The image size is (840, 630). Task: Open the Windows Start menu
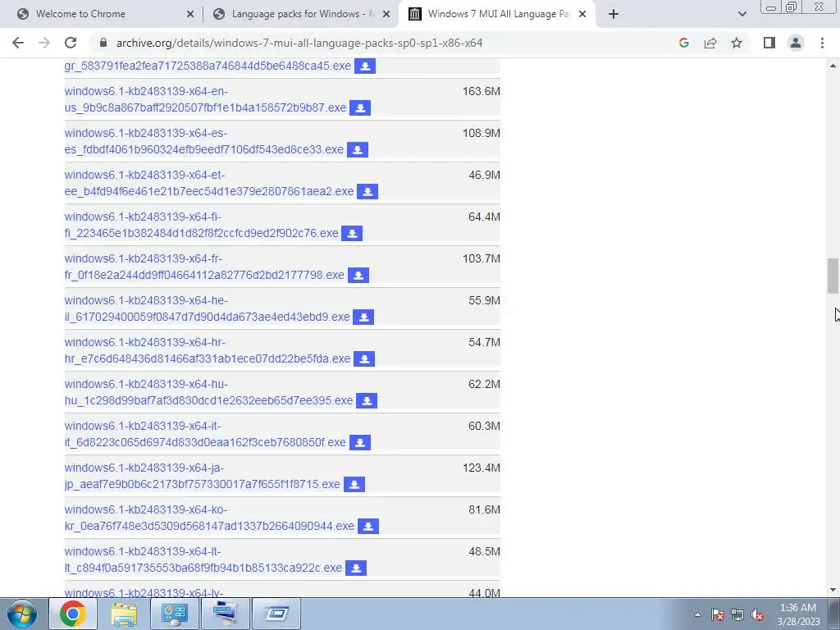click(22, 614)
